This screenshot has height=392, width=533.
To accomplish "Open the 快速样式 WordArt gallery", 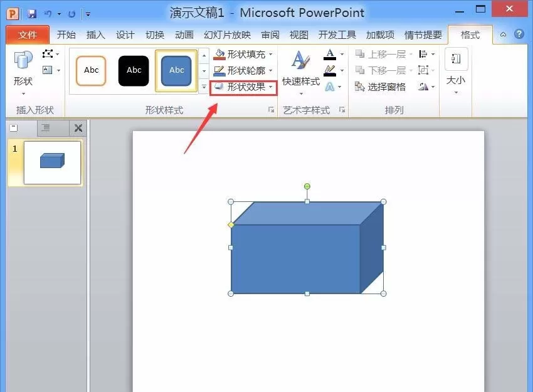I will pyautogui.click(x=301, y=72).
